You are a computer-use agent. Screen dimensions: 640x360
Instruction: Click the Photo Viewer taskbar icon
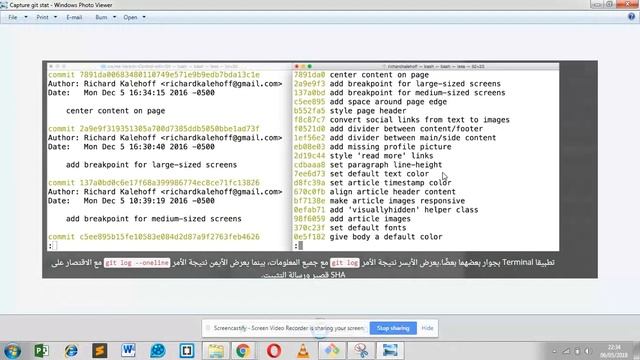click(390, 351)
